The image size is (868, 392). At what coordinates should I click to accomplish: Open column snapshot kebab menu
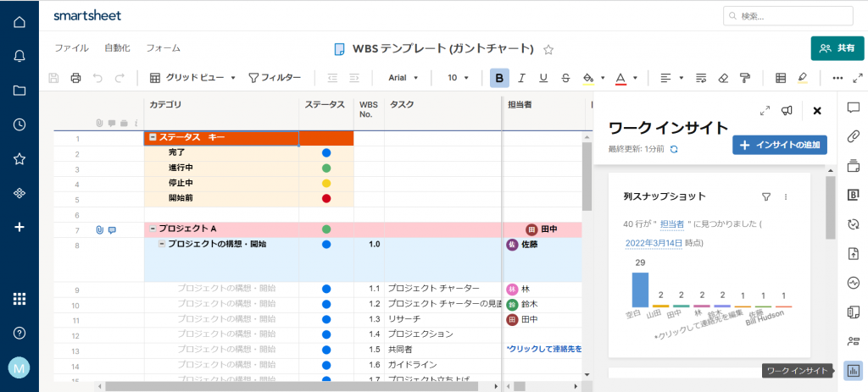click(x=785, y=196)
